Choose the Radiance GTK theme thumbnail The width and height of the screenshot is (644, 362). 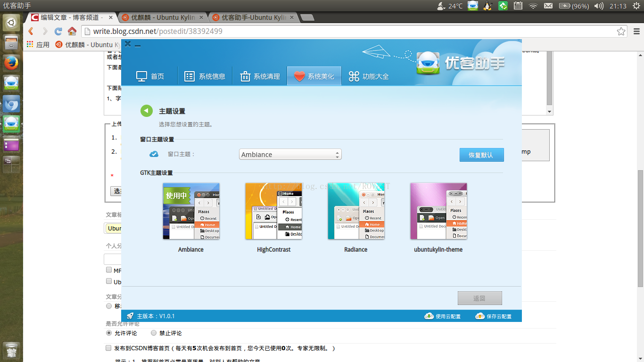coord(356,211)
